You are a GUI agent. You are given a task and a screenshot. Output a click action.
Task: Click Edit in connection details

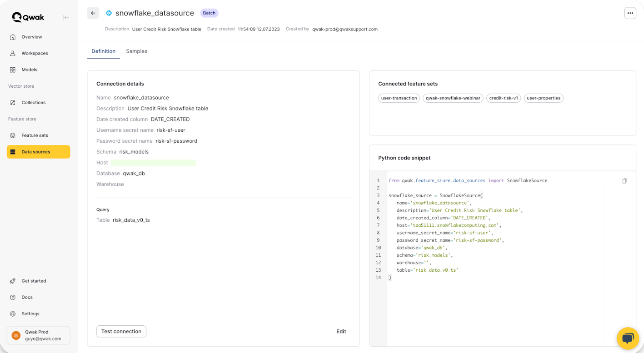click(341, 331)
